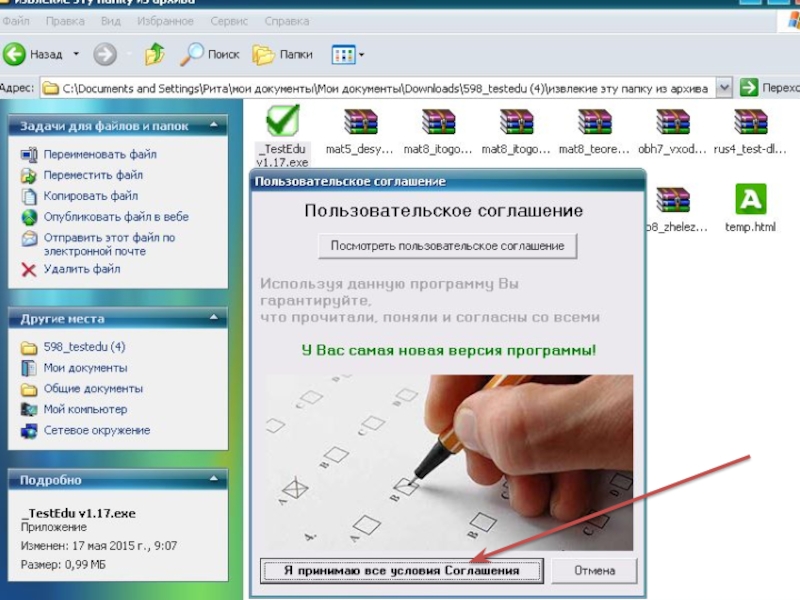Click the Мой компьютер icon
The height and width of the screenshot is (600, 800).
pos(29,410)
